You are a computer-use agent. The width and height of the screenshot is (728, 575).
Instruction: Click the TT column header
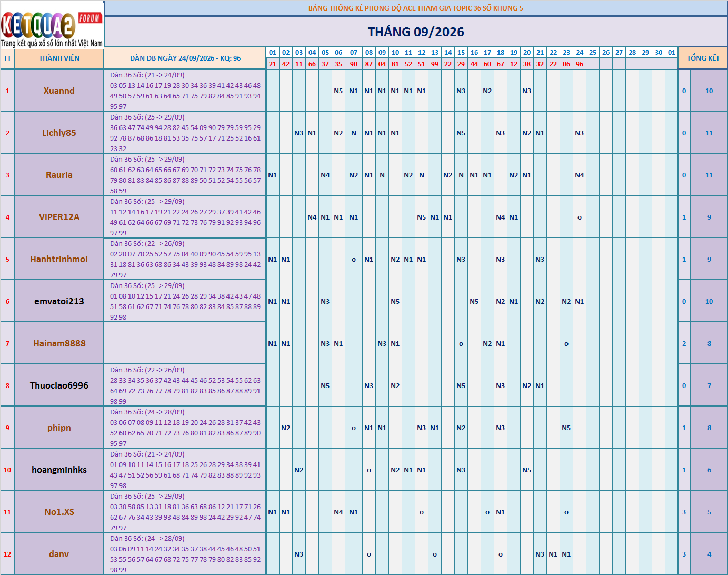coord(7,58)
